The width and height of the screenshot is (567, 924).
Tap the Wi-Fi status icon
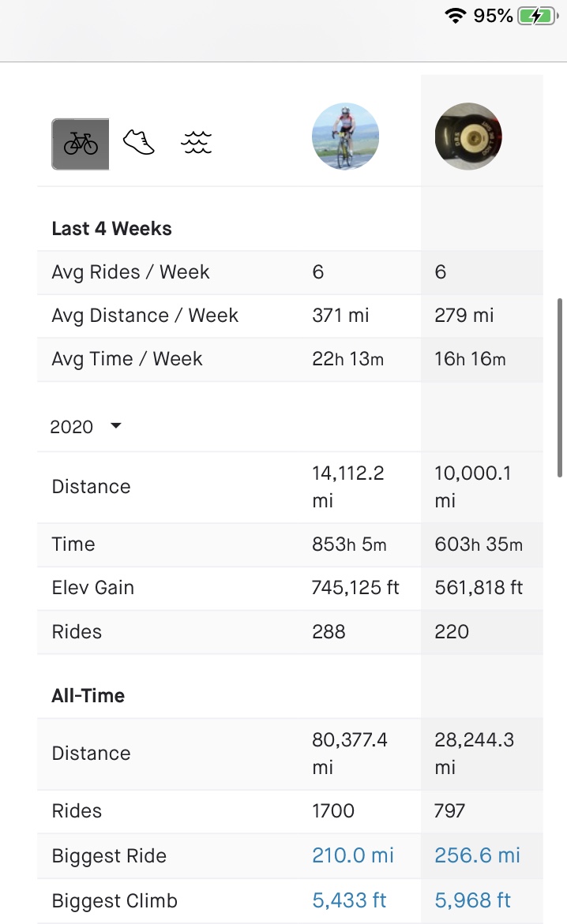click(455, 16)
